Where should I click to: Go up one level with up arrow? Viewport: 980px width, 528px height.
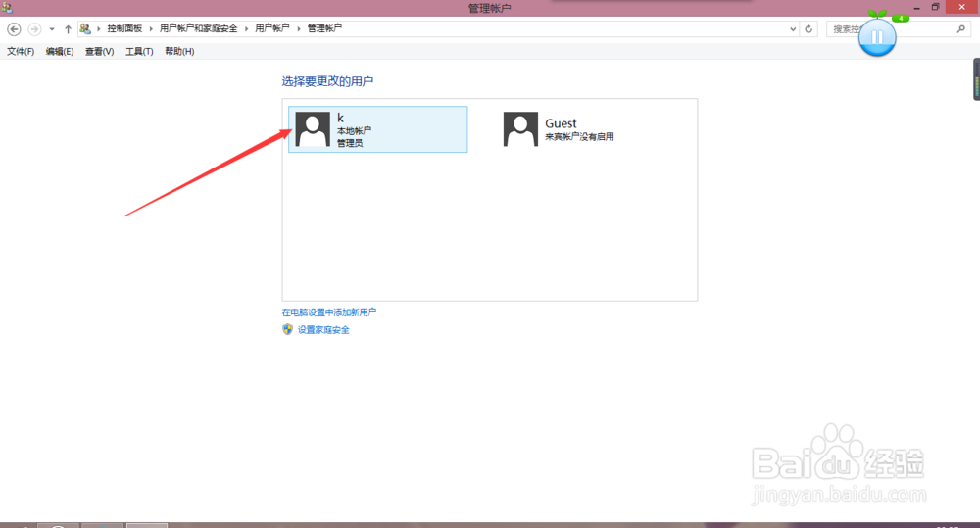(x=68, y=28)
